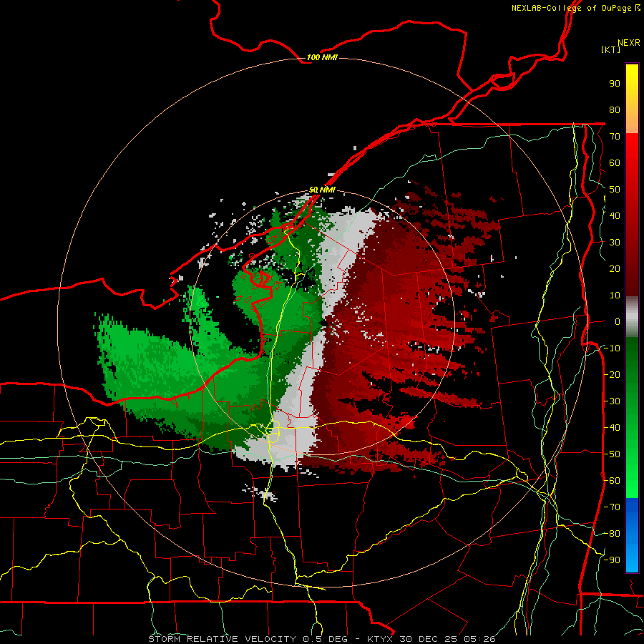Click the 50 value on the velocity scale
644x644 pixels.
[x=615, y=190]
